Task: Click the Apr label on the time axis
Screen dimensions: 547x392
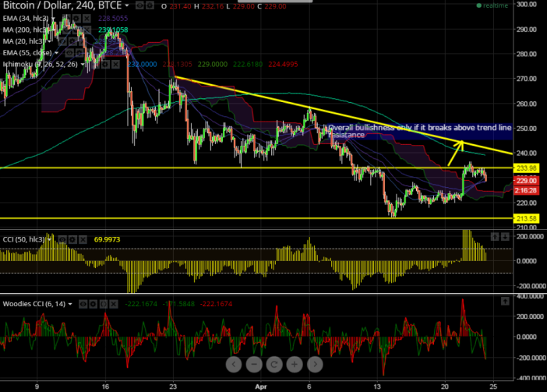Action: [261, 387]
